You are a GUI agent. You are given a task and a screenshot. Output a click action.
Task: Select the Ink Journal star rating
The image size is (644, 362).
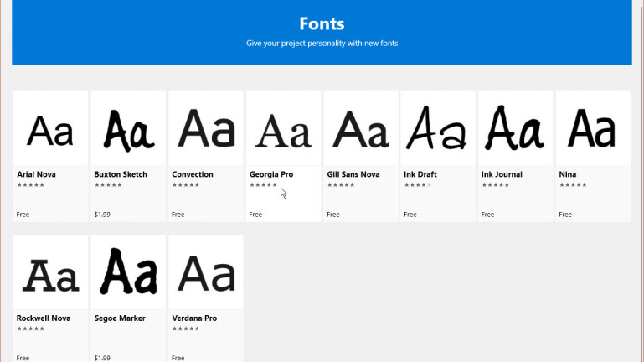tap(495, 185)
